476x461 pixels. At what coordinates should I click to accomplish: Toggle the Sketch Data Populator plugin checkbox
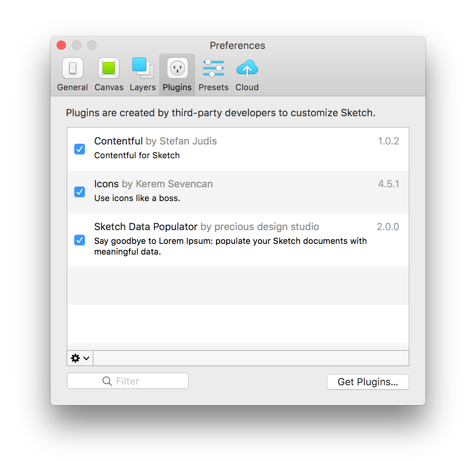click(80, 240)
